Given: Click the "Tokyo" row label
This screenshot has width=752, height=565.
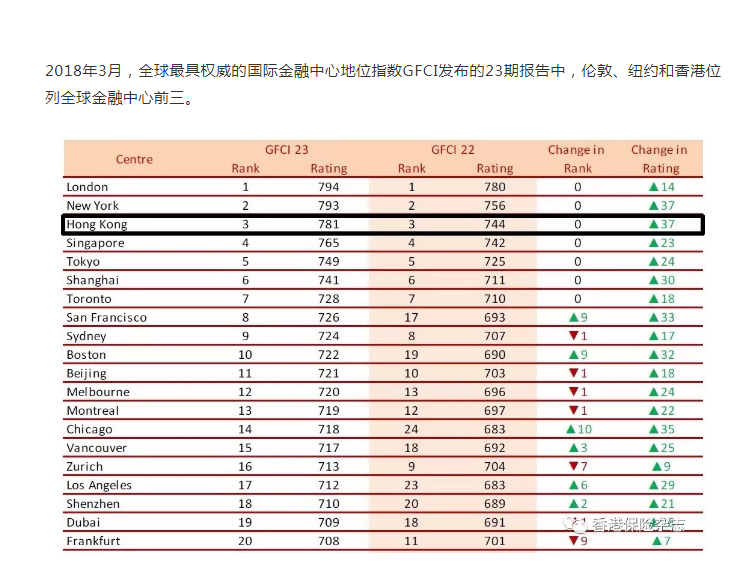Looking at the screenshot, I should (x=83, y=262).
